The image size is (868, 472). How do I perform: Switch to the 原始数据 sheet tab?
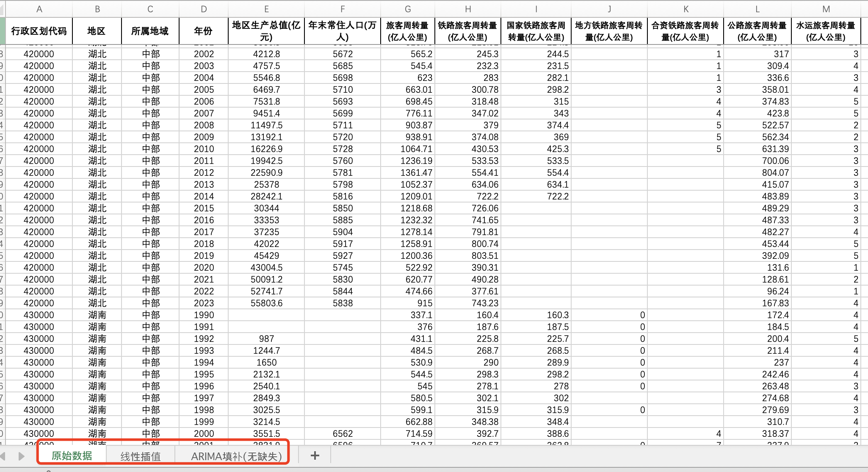(72, 455)
